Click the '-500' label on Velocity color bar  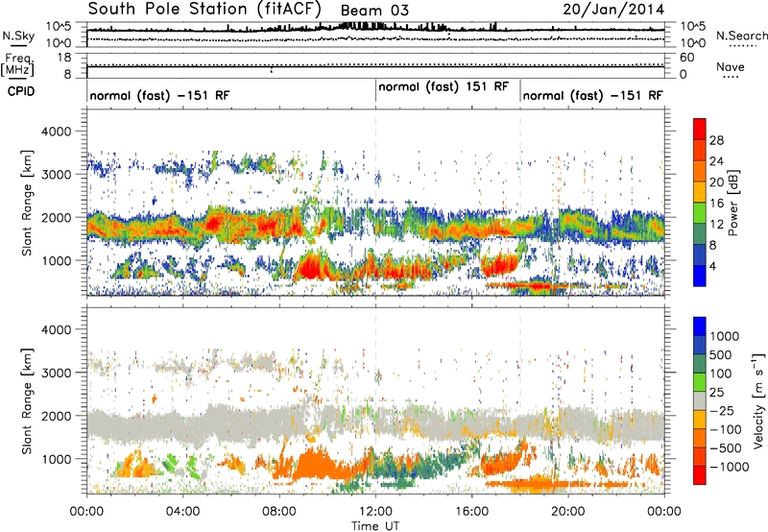726,448
